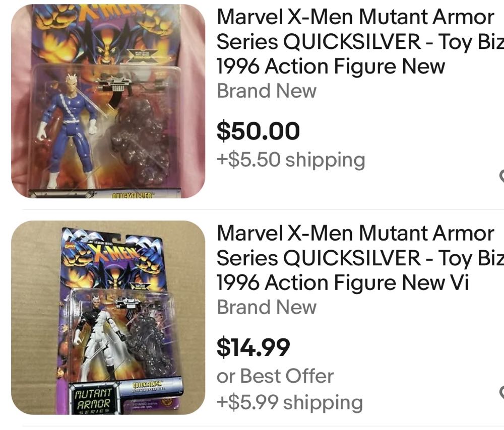
Task: Select the +$5.50 shipping text
Action: pyautogui.click(x=291, y=160)
